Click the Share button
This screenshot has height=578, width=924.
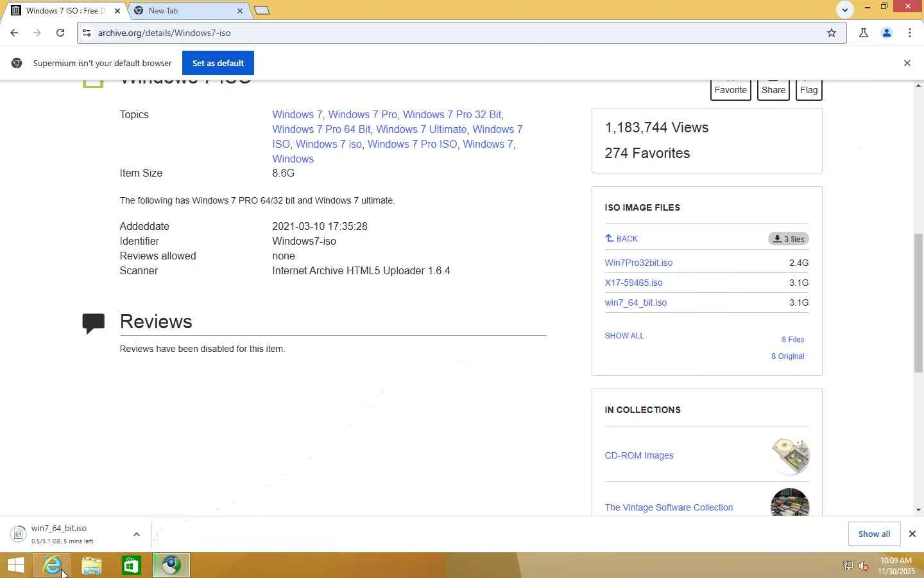coord(773,89)
